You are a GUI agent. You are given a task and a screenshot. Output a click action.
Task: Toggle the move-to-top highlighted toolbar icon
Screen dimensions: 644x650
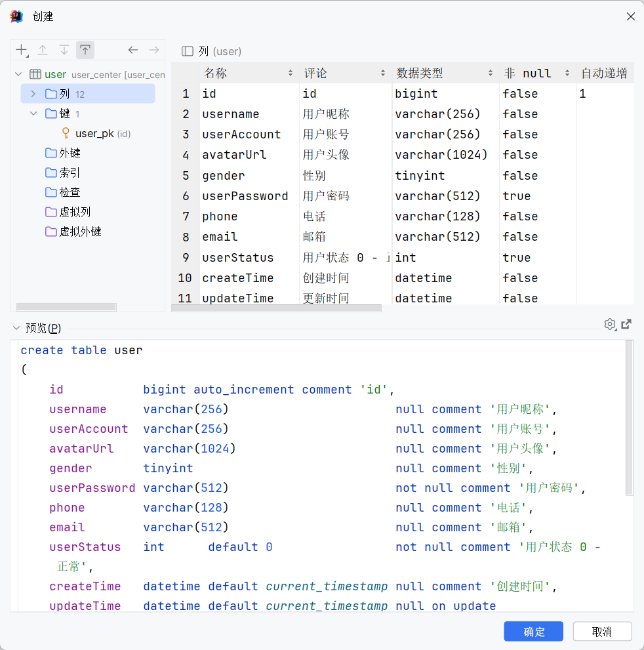point(85,50)
